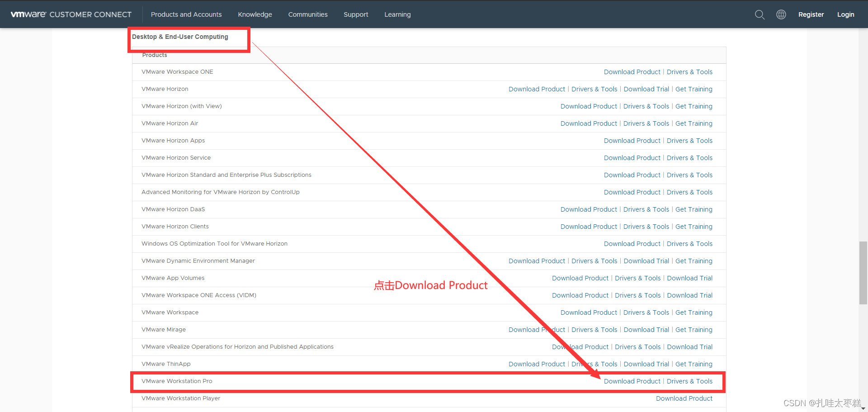Click the VMware Customer Connect logo
Viewport: 868px width, 412px height.
[71, 14]
